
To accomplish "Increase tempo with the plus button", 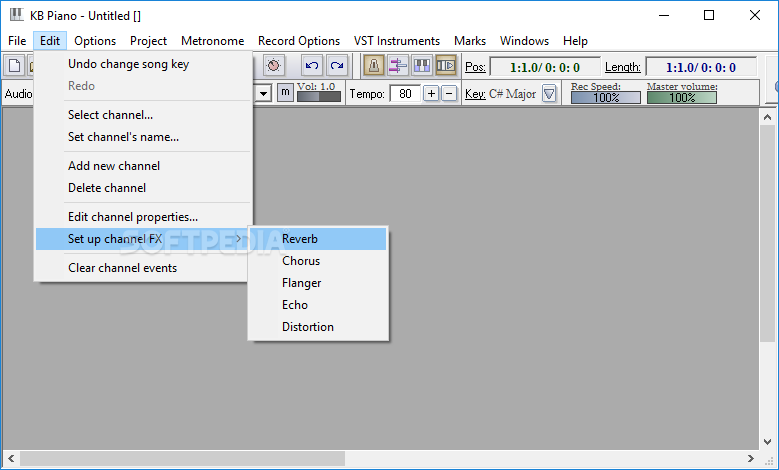I will coord(431,93).
